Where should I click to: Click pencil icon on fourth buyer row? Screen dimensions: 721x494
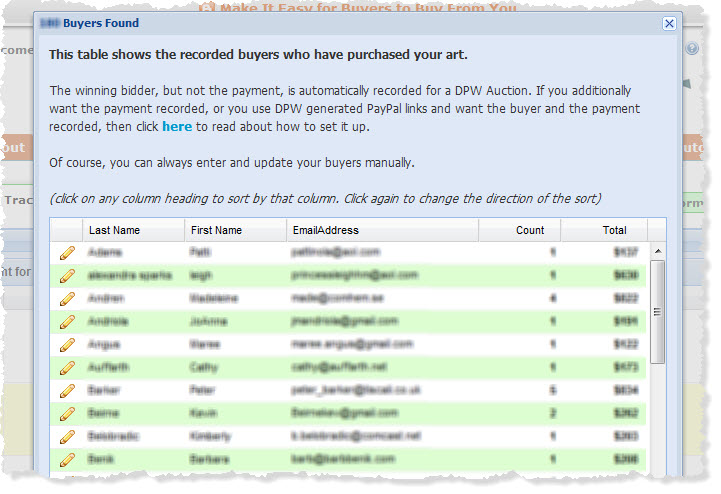point(67,322)
